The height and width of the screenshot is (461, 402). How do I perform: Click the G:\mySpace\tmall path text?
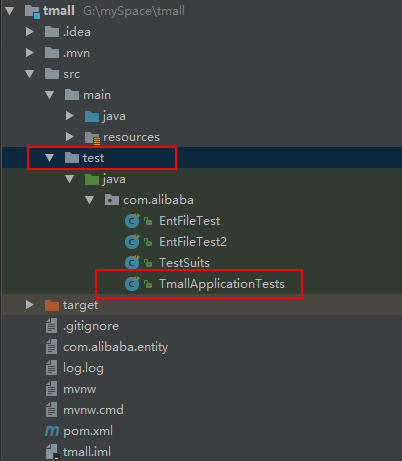[134, 11]
